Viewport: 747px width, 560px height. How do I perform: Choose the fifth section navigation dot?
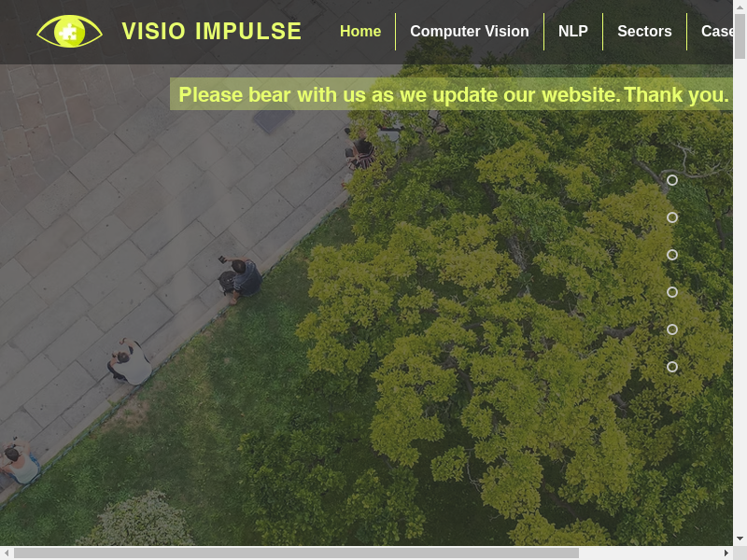point(672,329)
